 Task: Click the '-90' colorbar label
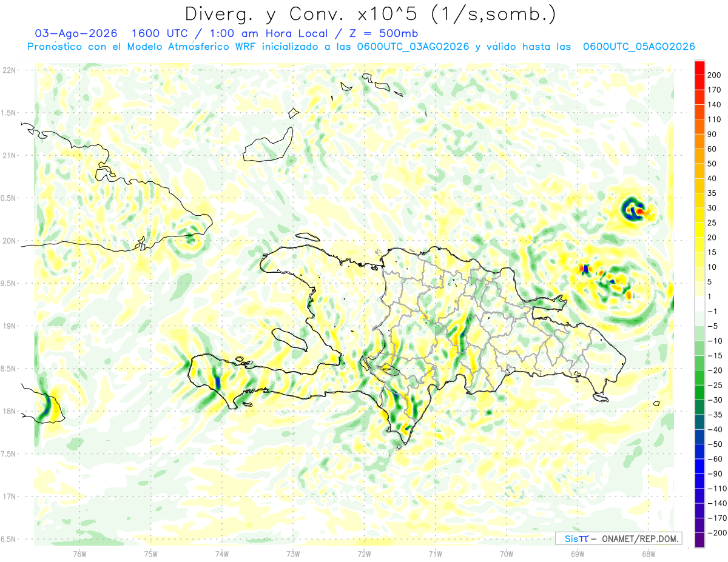coord(714,473)
